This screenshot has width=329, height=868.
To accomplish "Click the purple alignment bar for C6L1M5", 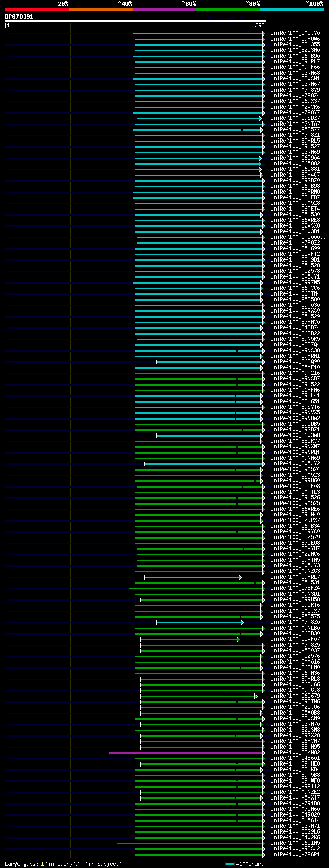I will (191, 843).
